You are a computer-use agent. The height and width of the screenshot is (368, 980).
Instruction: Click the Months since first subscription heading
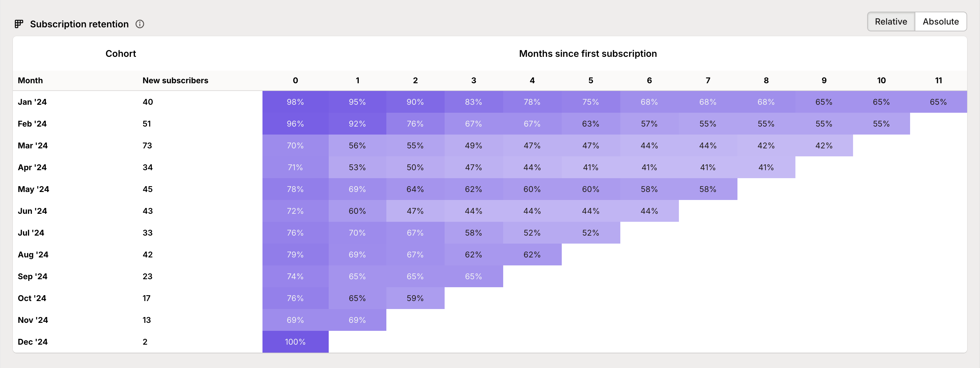click(588, 53)
